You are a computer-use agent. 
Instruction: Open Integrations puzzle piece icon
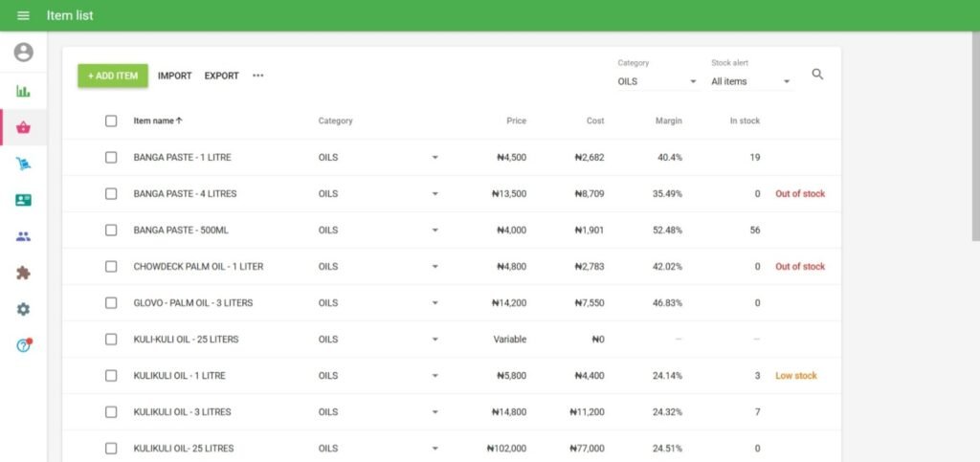coord(23,273)
